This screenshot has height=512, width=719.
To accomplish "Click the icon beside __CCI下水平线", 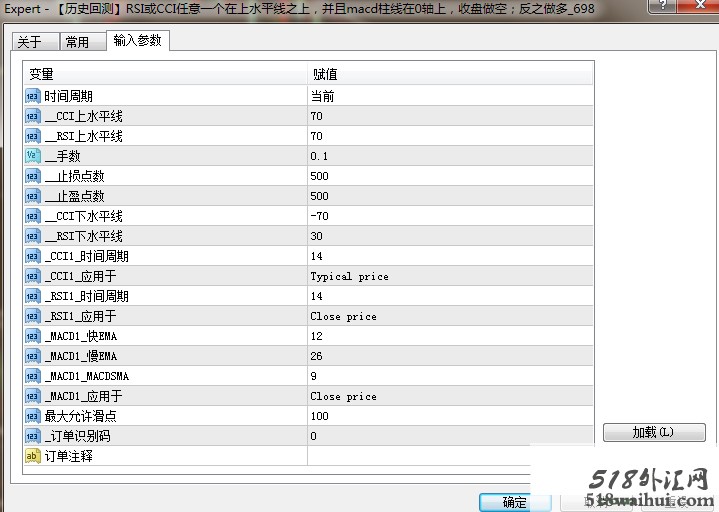I will tap(33, 216).
